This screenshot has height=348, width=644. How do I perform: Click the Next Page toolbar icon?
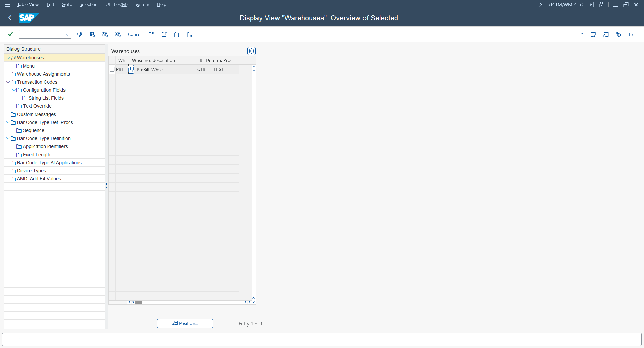(x=177, y=34)
